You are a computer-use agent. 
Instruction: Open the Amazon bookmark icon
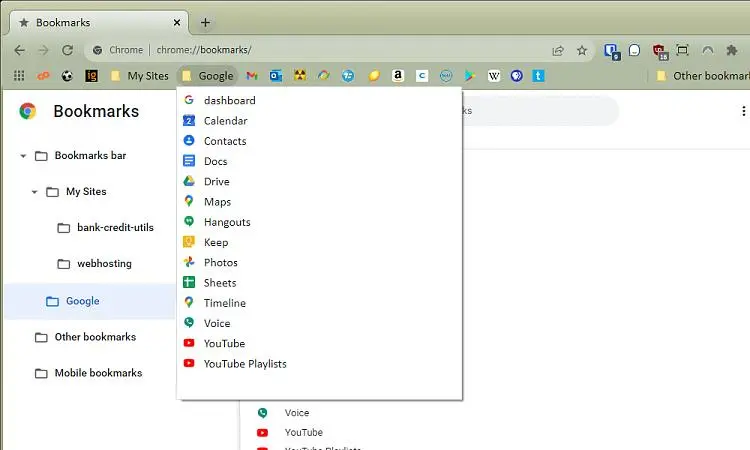pos(397,76)
